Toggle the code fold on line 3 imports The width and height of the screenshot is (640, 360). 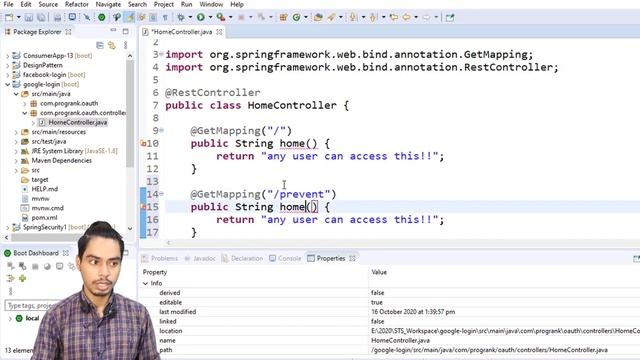tap(162, 54)
